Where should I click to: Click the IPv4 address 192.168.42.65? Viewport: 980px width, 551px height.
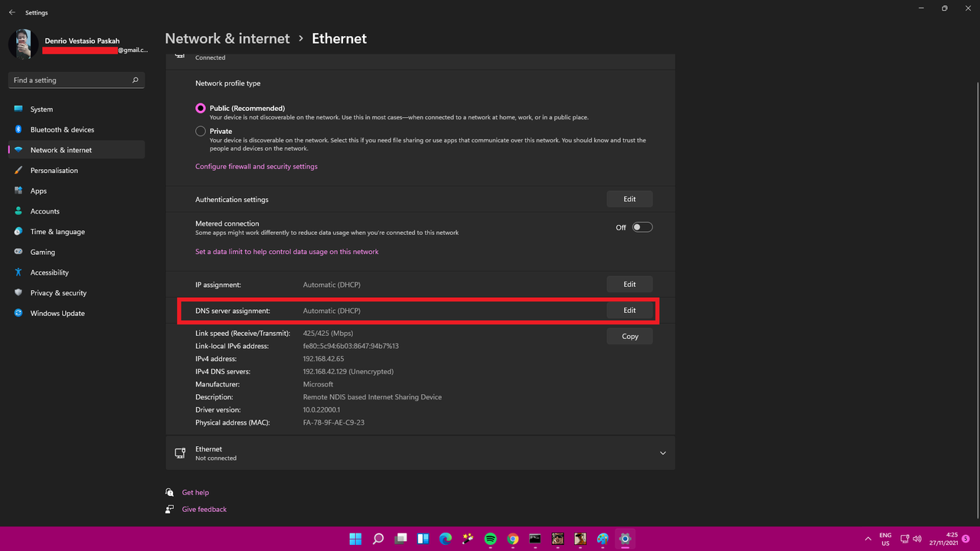click(323, 359)
